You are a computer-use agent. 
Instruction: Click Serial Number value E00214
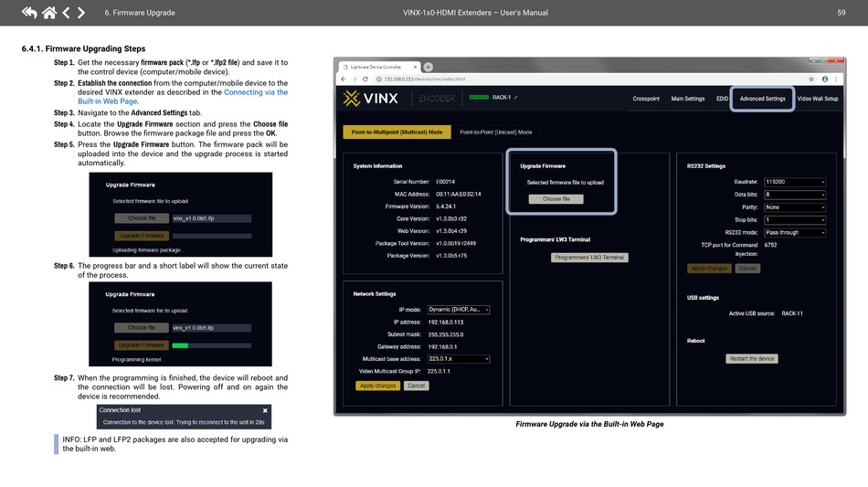(445, 182)
